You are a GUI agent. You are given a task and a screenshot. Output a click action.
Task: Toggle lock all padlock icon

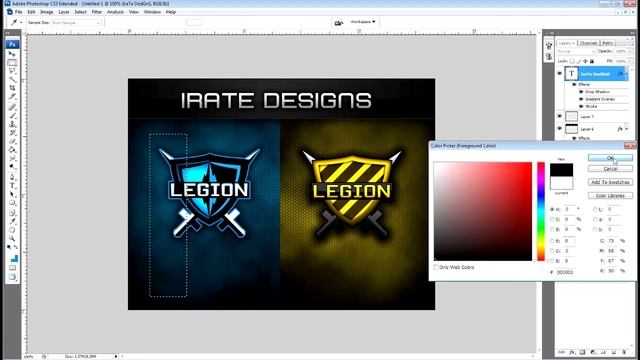coord(592,61)
